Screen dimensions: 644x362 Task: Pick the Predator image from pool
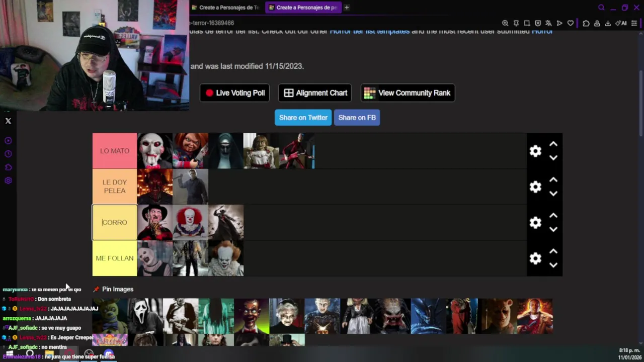click(393, 316)
